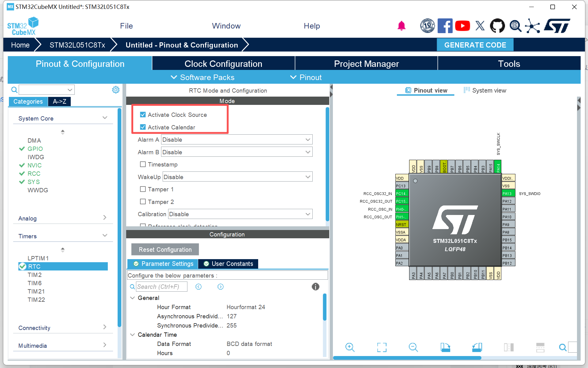Click the red notification bell icon
This screenshot has height=368, width=588.
click(401, 26)
